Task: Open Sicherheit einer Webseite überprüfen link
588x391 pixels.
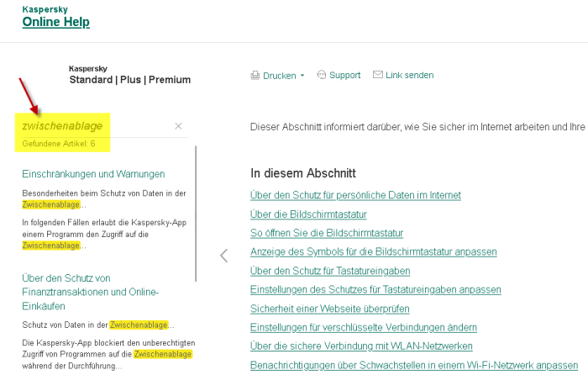Action: [x=329, y=309]
